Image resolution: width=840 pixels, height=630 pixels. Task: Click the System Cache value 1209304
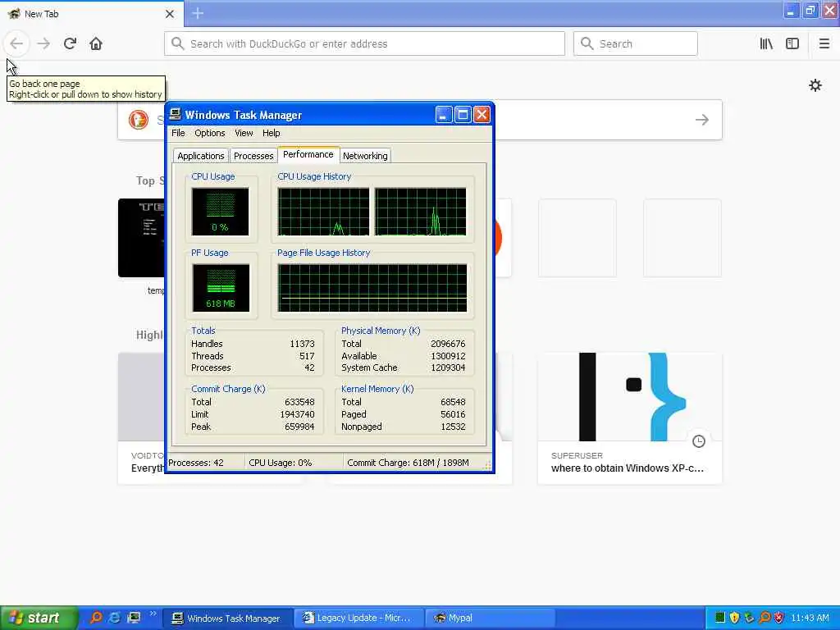(x=448, y=368)
